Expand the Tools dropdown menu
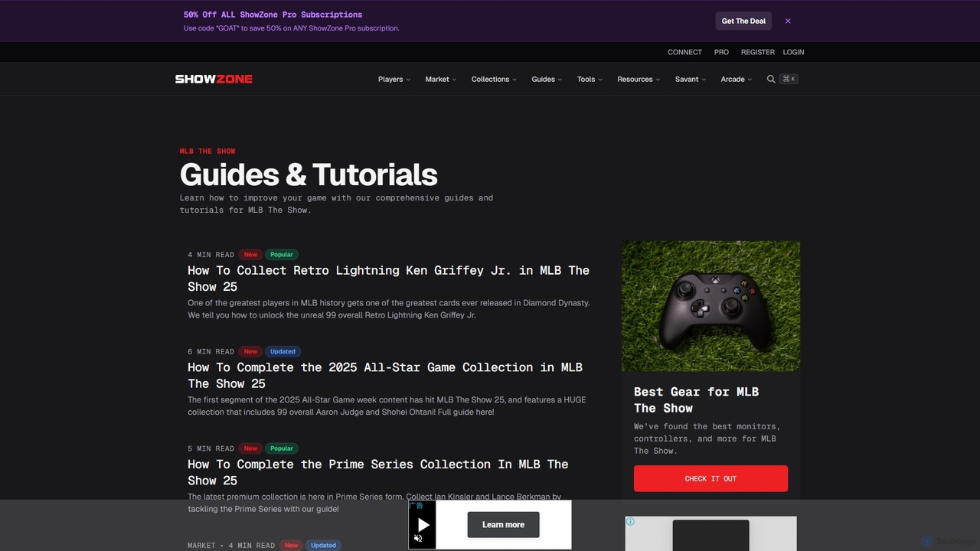Screen dimensions: 980x551 point(590,79)
